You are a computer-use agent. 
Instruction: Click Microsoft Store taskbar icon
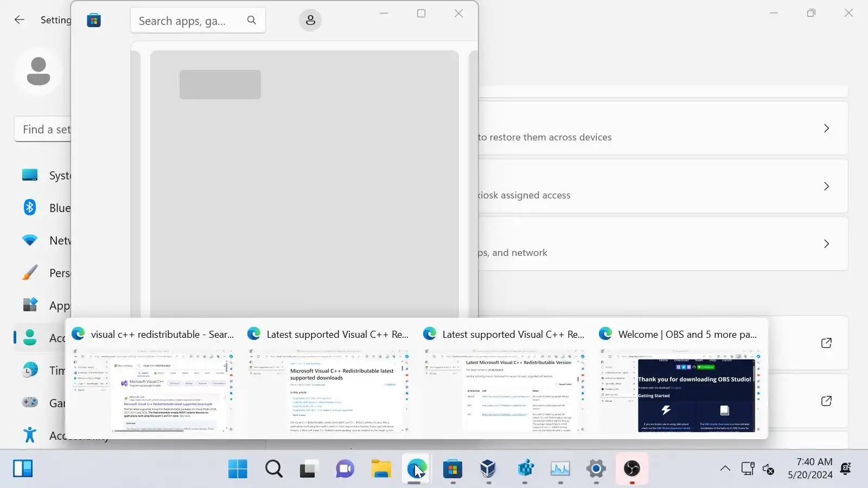pyautogui.click(x=452, y=468)
